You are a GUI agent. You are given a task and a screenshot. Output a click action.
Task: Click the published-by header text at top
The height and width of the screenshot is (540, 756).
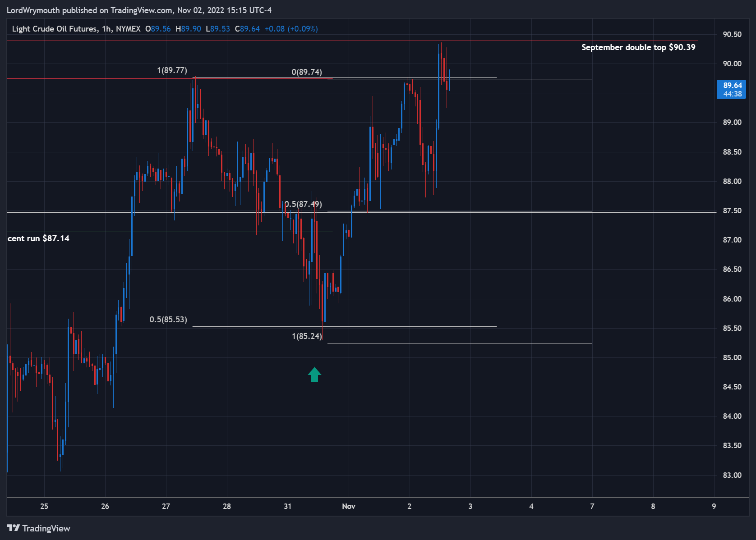click(x=139, y=10)
